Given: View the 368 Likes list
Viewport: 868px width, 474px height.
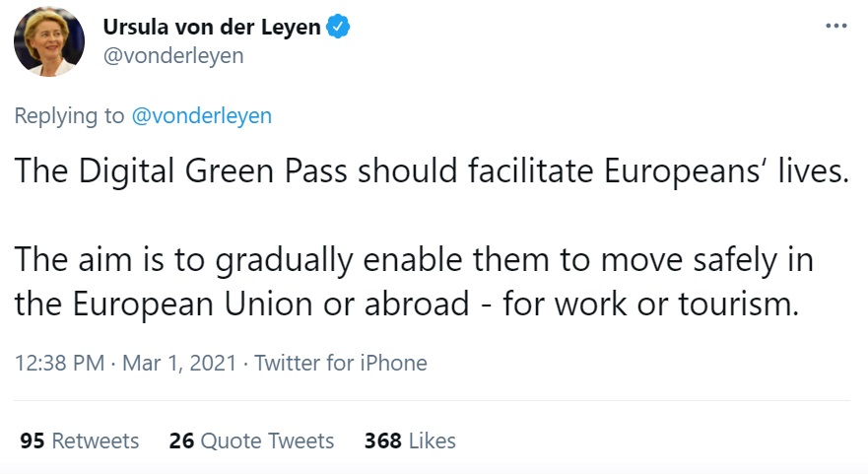Looking at the screenshot, I should tap(410, 440).
